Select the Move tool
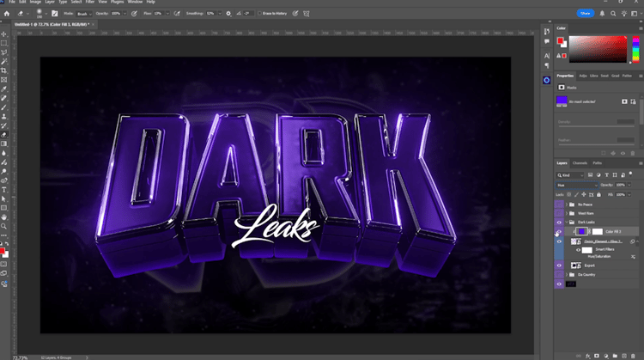Image resolution: width=644 pixels, height=360 pixels. [4, 34]
